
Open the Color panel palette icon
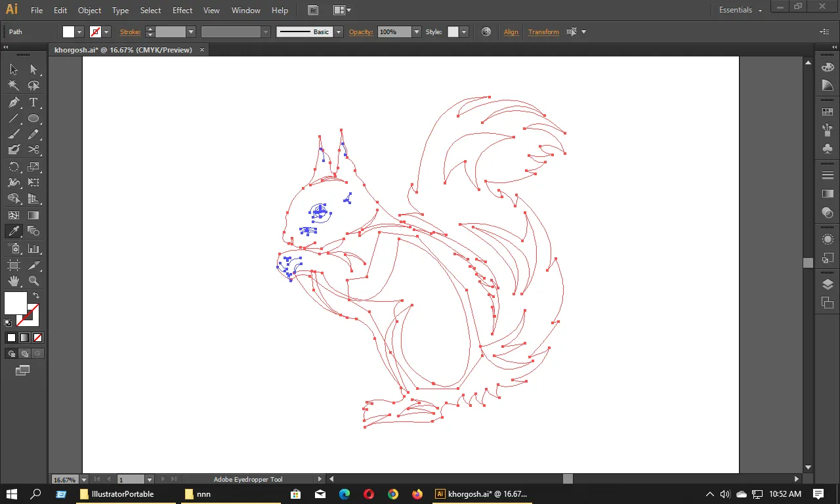tap(828, 67)
